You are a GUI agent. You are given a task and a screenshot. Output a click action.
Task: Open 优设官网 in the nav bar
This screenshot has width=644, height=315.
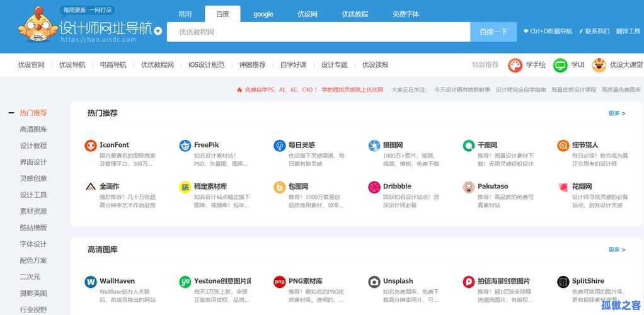pos(32,65)
